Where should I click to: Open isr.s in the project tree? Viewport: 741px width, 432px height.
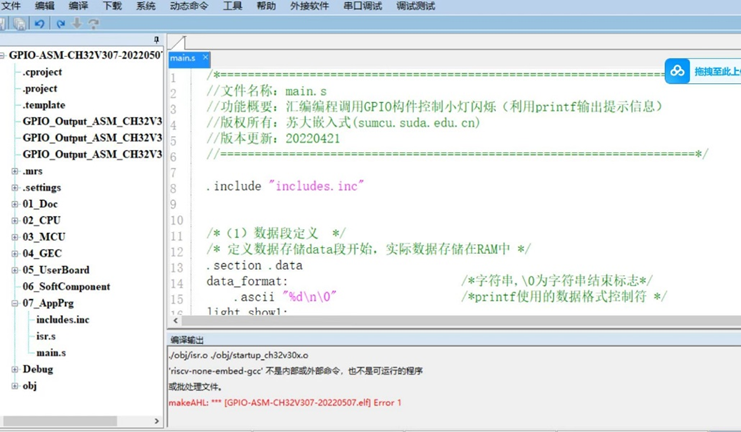click(46, 336)
